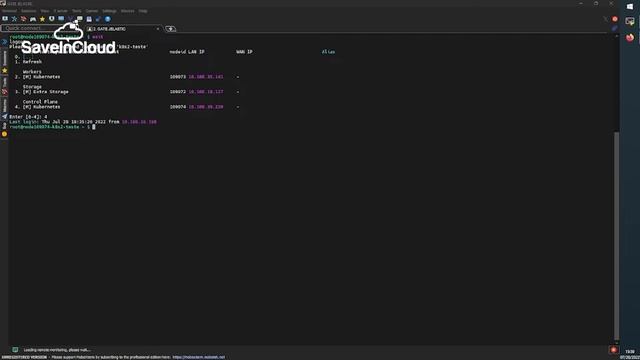Viewport: 640px width, 360px height.
Task: Open the Games menu
Action: [92, 11]
